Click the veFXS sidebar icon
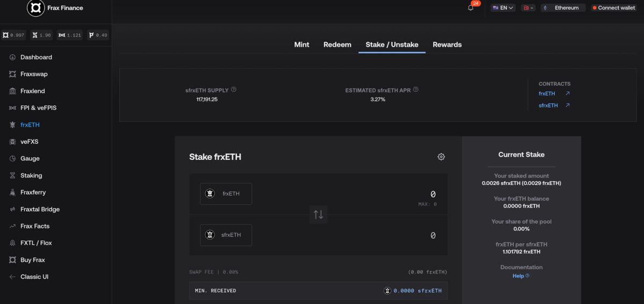Image resolution: width=644 pixels, height=304 pixels. pyautogui.click(x=12, y=142)
